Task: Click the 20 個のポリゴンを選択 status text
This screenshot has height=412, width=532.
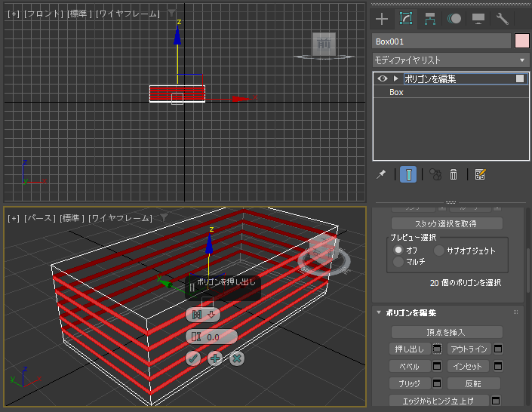Action: click(x=466, y=283)
